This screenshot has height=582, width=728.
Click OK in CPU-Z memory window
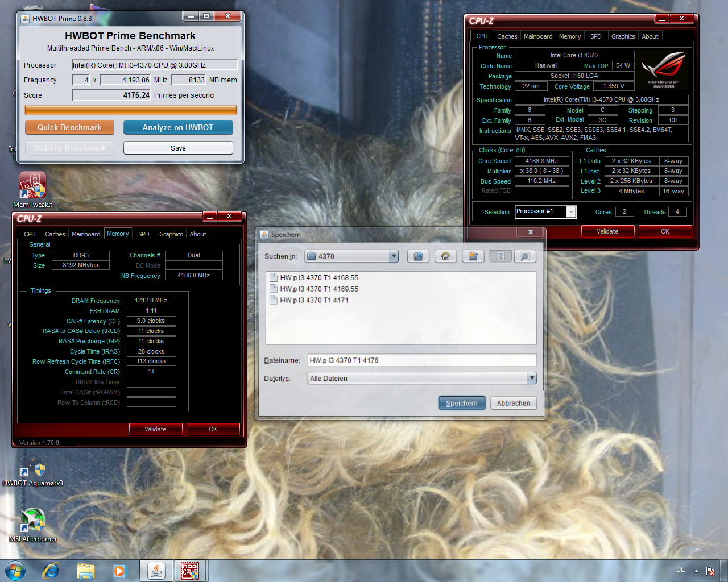coord(213,429)
